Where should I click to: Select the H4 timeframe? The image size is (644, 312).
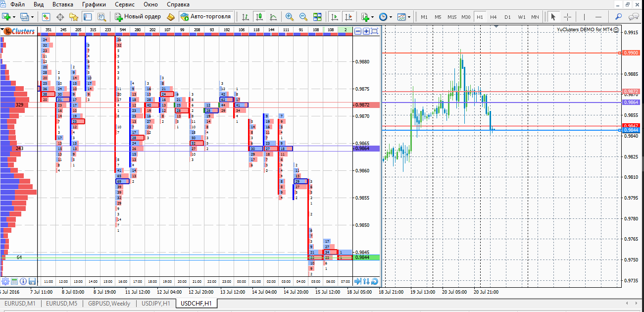pyautogui.click(x=494, y=17)
